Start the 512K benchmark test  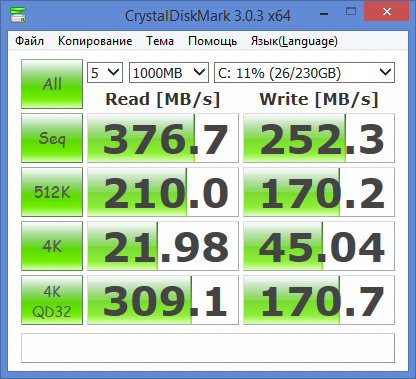52,192
